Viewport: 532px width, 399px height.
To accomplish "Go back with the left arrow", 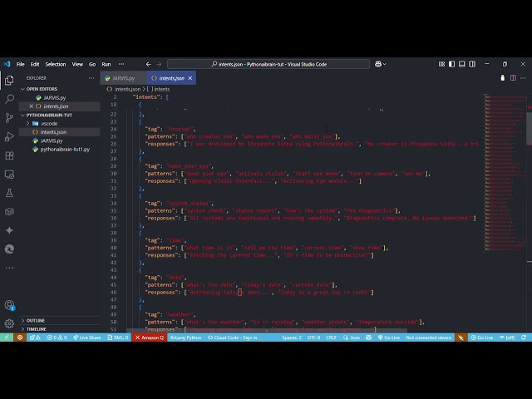I will click(x=149, y=64).
